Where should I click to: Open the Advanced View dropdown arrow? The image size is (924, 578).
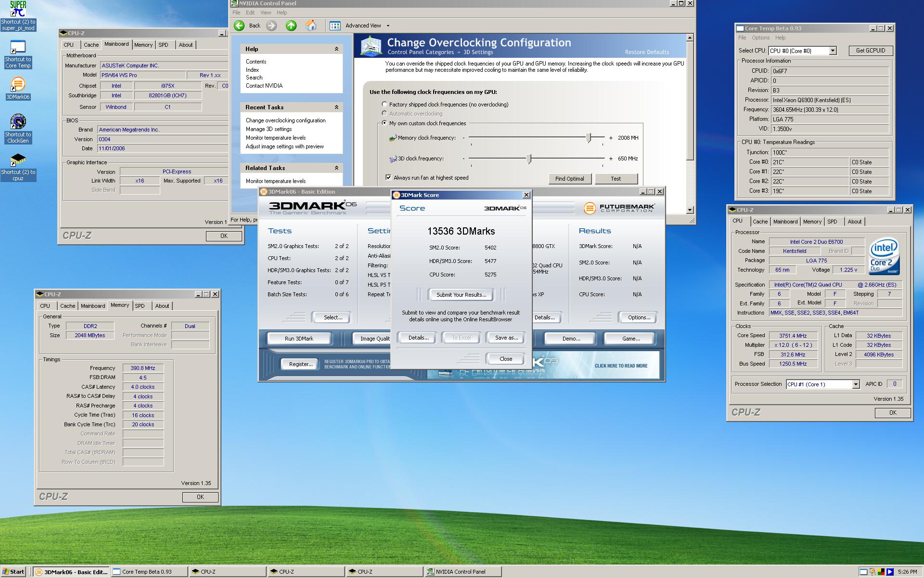(388, 26)
